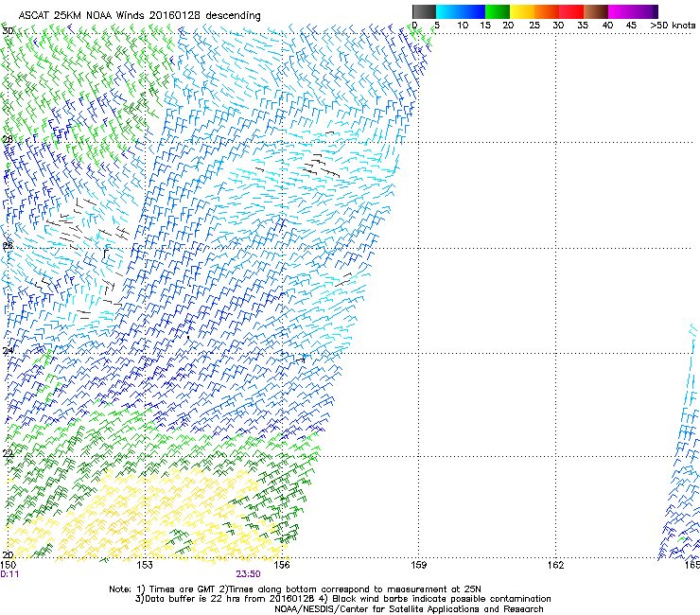Click the longitude label '150'
The height and width of the screenshot is (615, 700).
click(x=8, y=565)
